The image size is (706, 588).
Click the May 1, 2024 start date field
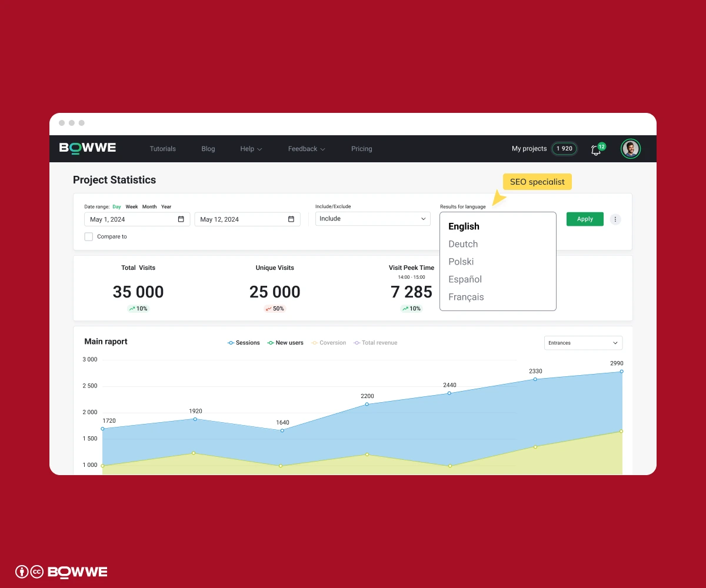click(137, 219)
